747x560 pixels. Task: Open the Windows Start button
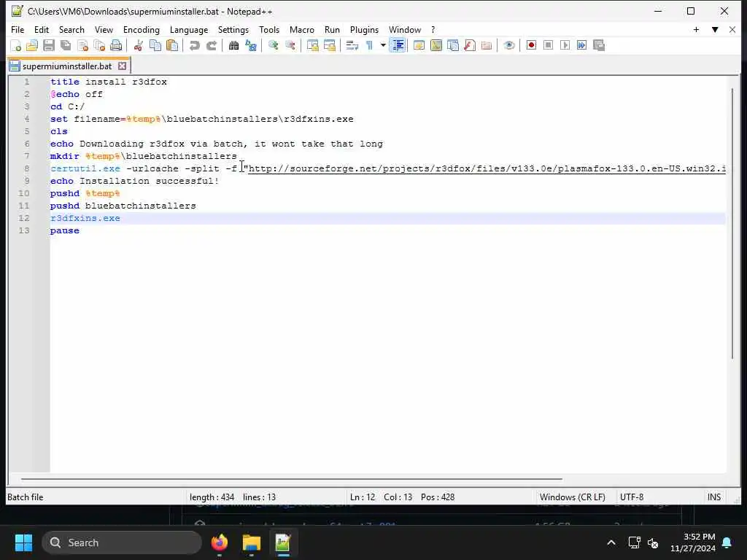(23, 542)
